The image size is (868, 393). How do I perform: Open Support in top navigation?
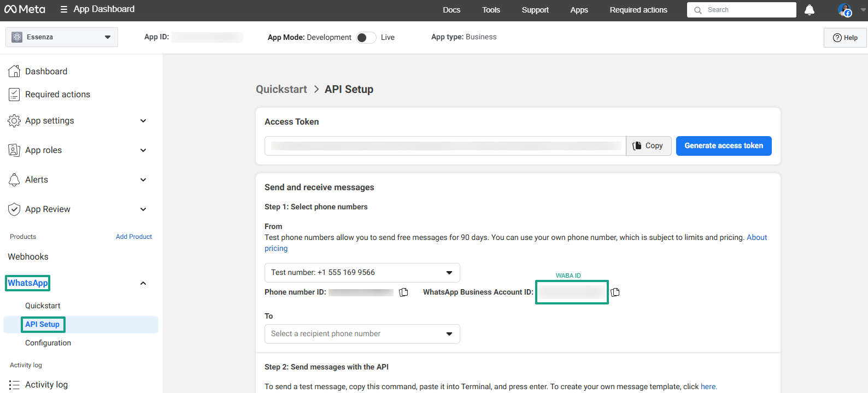(x=535, y=10)
